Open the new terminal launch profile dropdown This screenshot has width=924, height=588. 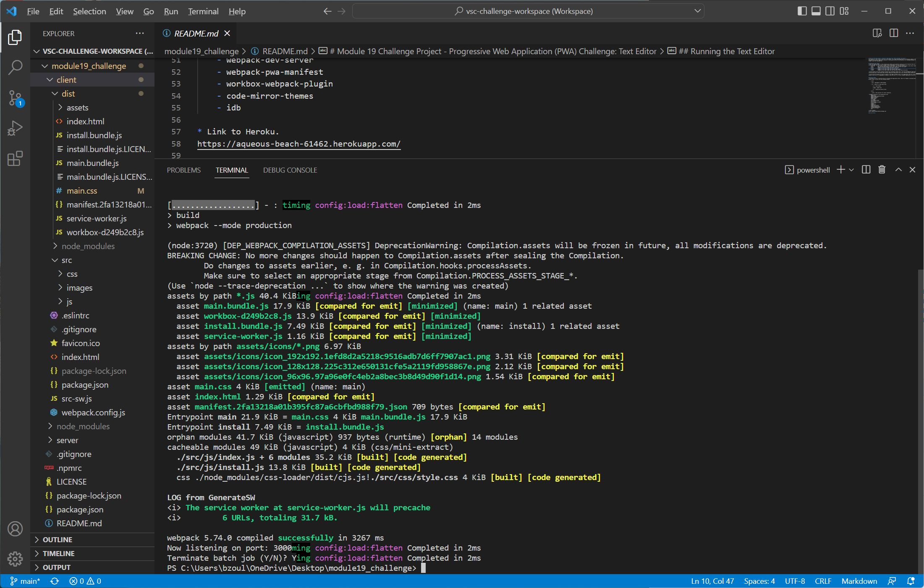(851, 170)
